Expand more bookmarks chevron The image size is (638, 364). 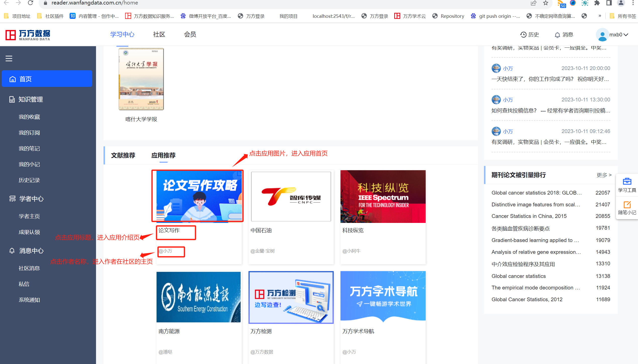(x=600, y=16)
